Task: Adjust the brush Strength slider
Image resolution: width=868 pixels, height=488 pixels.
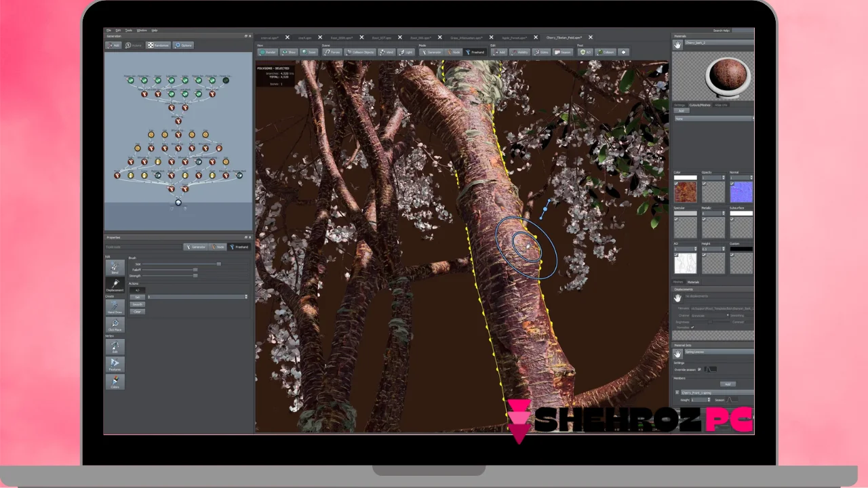Action: [x=195, y=276]
